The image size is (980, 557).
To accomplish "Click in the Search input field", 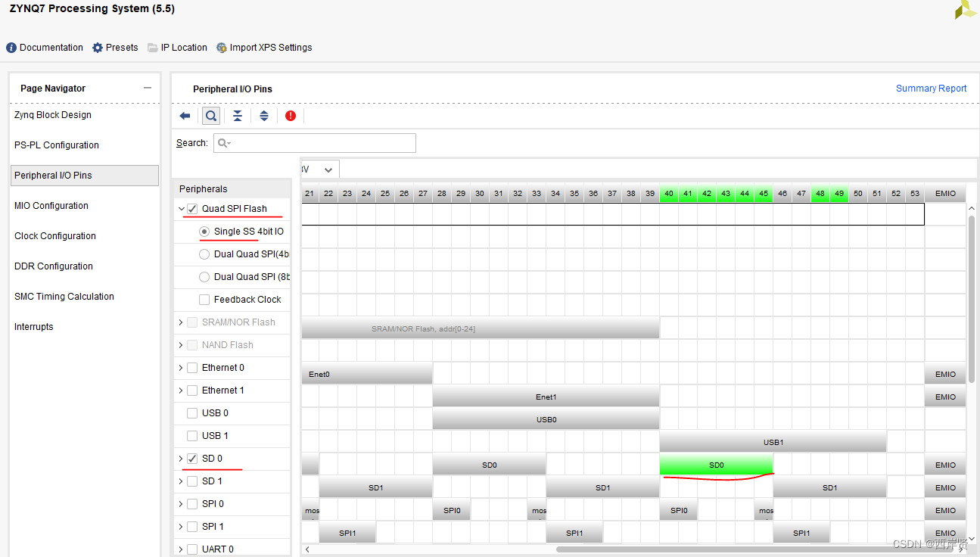I will coord(314,143).
